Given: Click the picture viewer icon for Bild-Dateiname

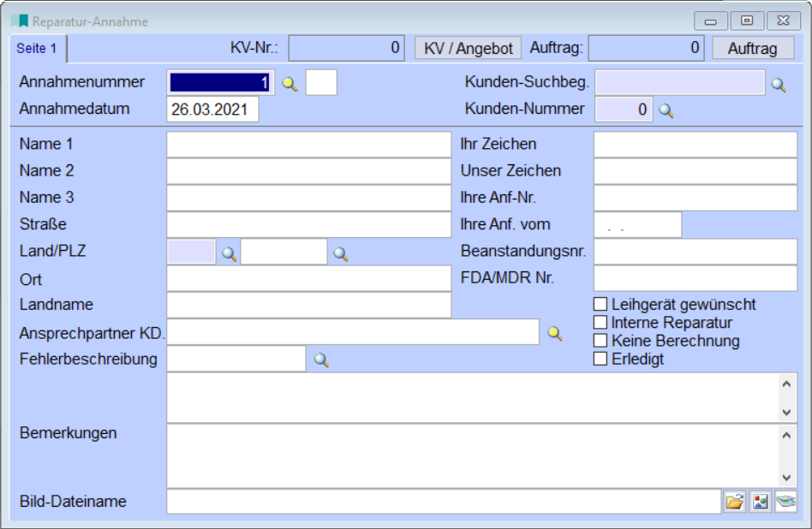Looking at the screenshot, I should point(760,502).
